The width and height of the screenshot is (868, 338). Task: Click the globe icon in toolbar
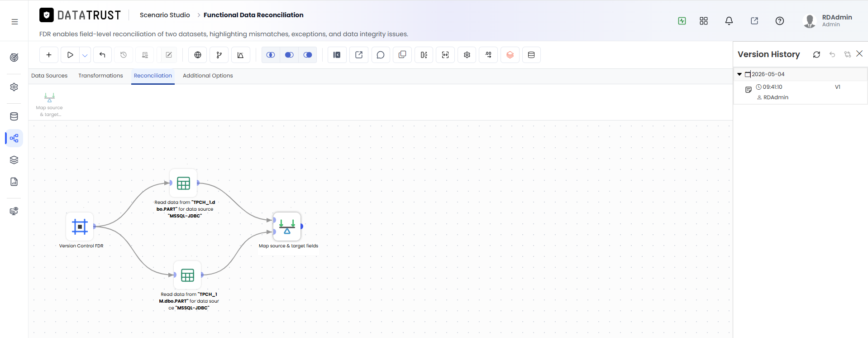tap(198, 55)
